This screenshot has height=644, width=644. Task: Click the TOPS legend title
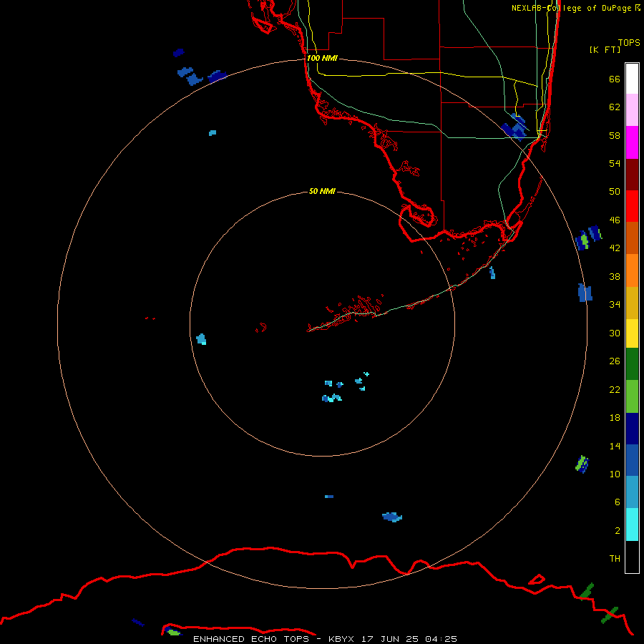(x=629, y=42)
